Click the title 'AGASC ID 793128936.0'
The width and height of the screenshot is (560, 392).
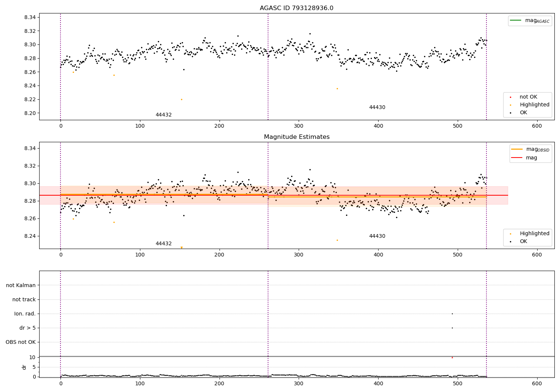[296, 8]
